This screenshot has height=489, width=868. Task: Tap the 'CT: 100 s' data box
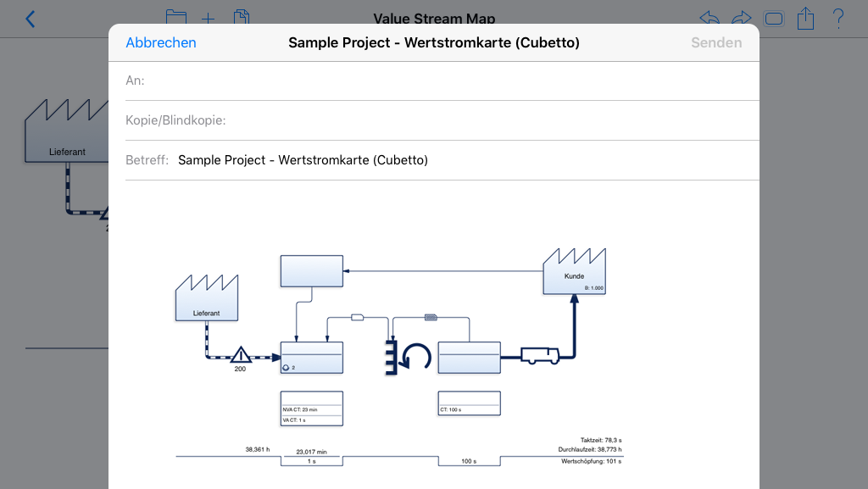470,403
